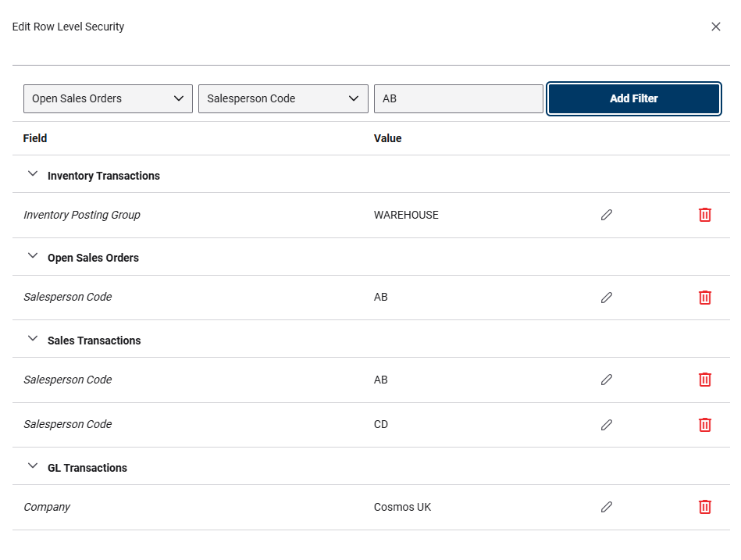
Task: Edit the WAREHOUSE Inventory Posting Group value
Action: (607, 215)
